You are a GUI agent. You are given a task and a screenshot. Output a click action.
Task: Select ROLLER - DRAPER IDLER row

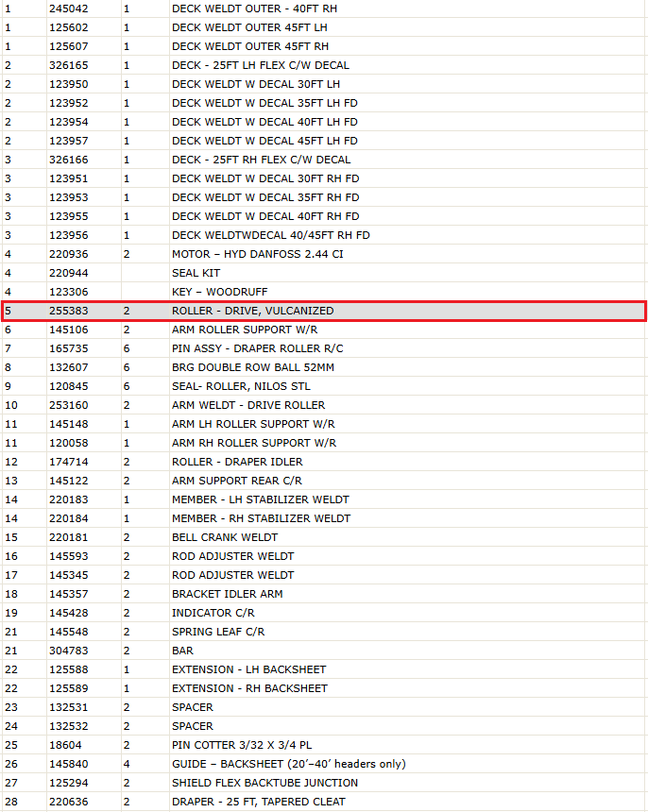[324, 462]
